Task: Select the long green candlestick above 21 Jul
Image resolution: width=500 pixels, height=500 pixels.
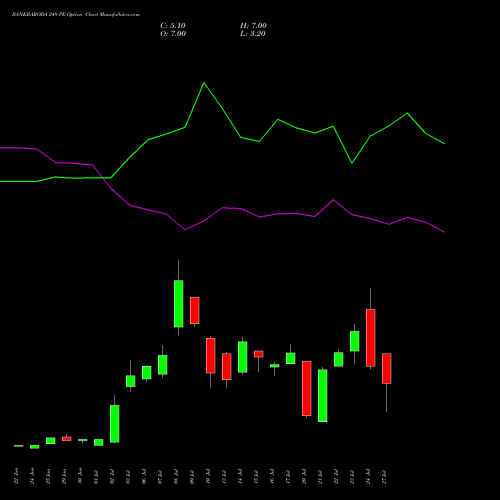Action: point(323,396)
